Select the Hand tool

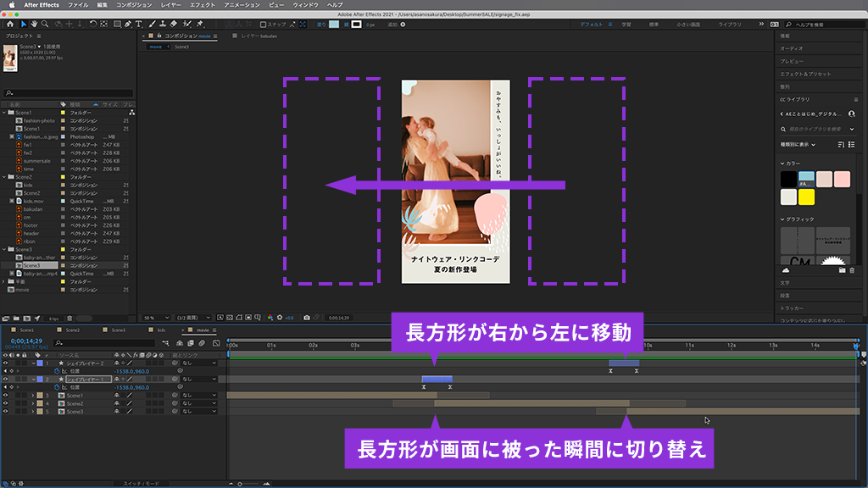pos(34,25)
